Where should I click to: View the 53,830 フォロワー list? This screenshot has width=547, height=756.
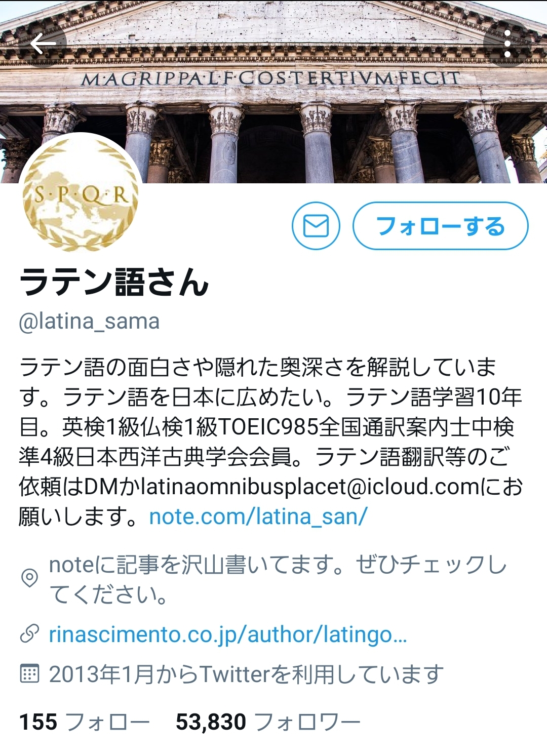pos(268,722)
